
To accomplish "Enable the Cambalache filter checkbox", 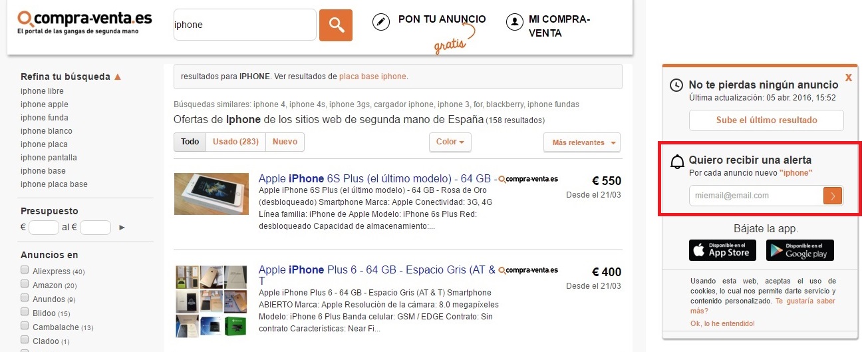I will coord(25,326).
